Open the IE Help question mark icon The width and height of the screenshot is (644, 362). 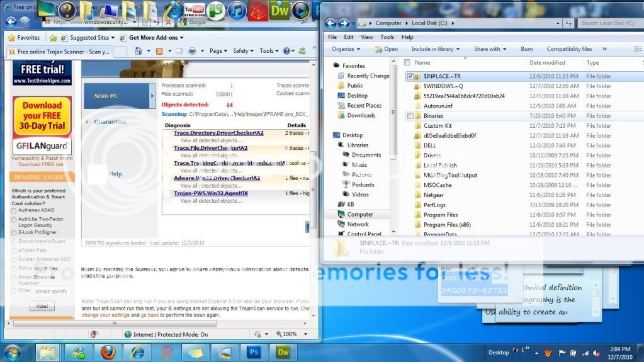(x=286, y=51)
